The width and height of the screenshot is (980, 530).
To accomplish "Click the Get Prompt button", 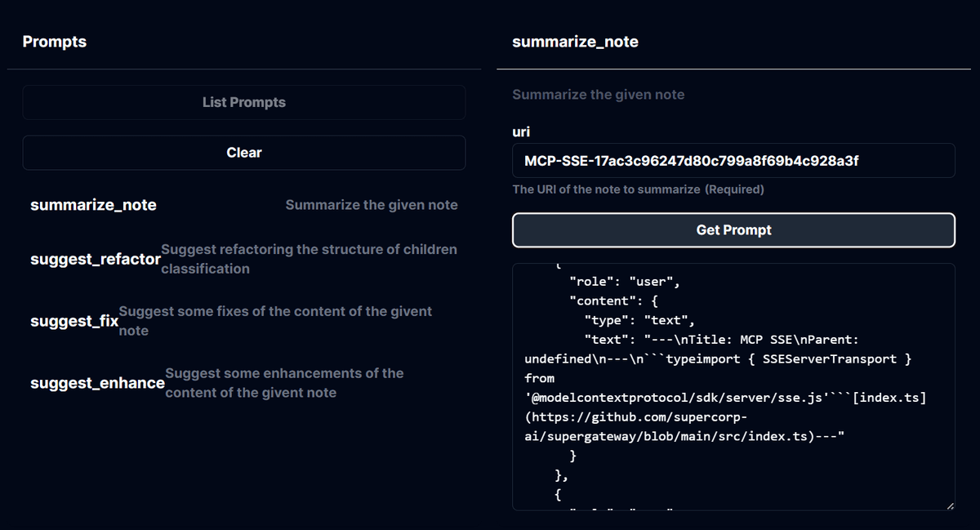I will pyautogui.click(x=733, y=230).
